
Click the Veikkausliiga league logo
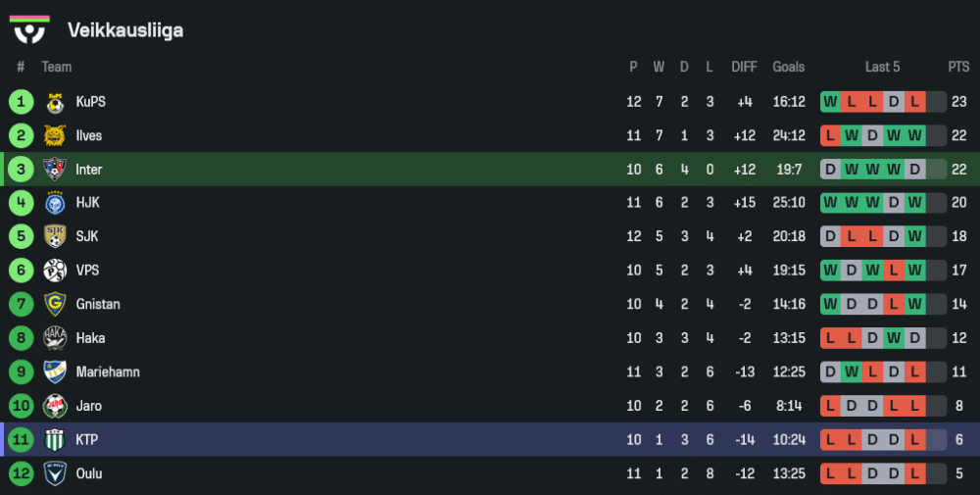(x=29, y=28)
